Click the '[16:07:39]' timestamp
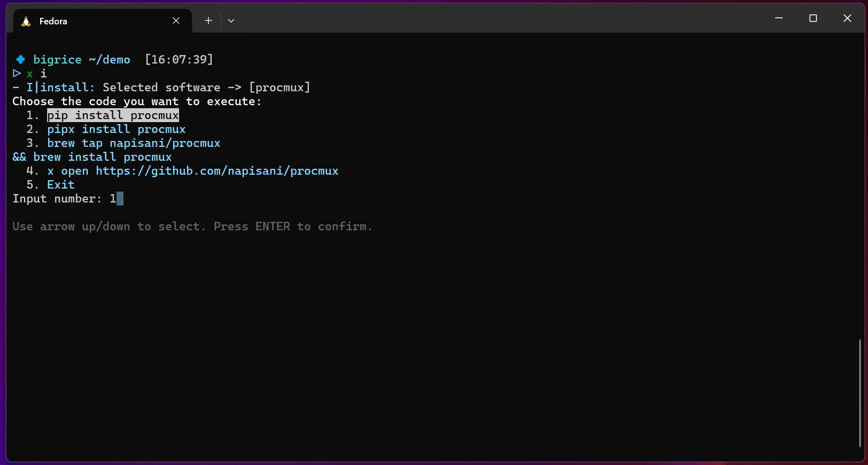 (179, 60)
